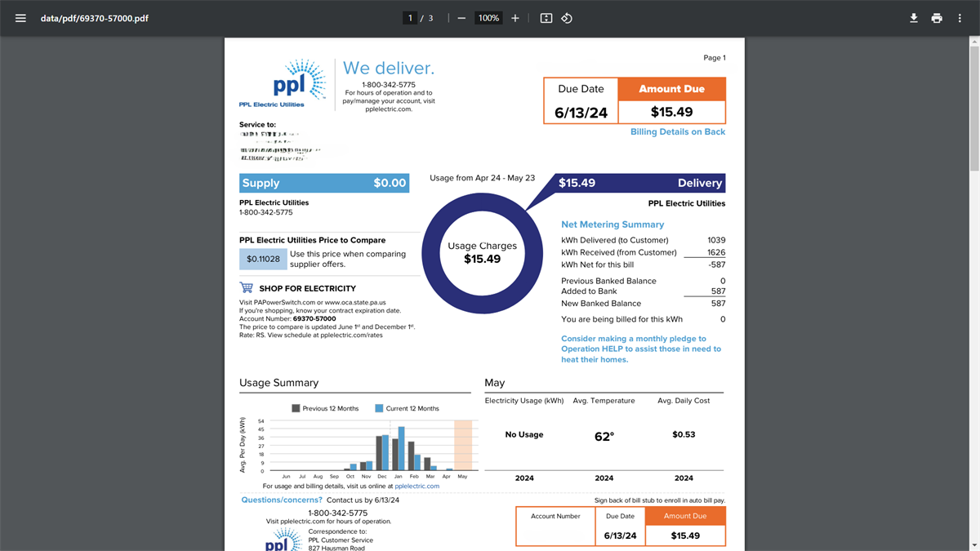Viewport: 980px width, 551px height.
Task: Edit the current page number field
Action: click(409, 18)
